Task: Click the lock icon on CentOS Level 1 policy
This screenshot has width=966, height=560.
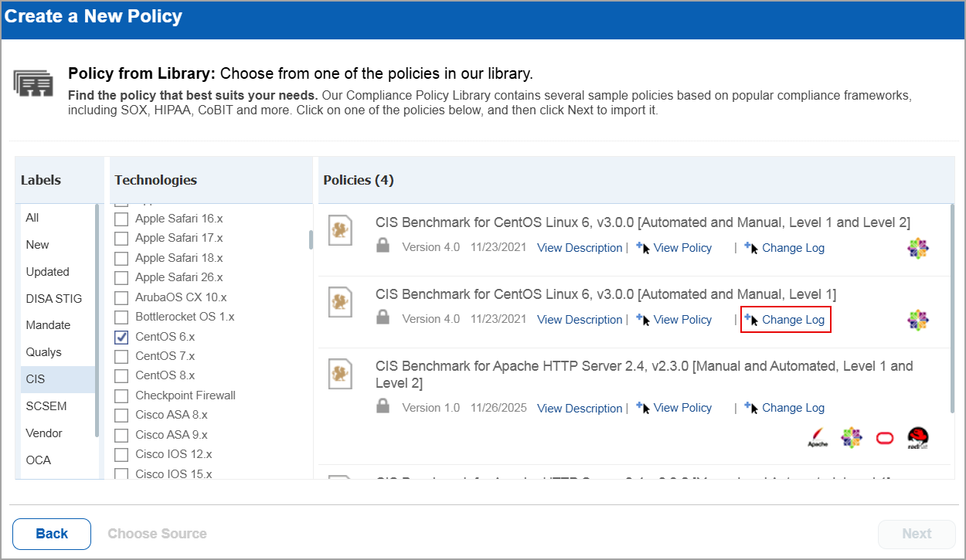Action: pyautogui.click(x=383, y=317)
